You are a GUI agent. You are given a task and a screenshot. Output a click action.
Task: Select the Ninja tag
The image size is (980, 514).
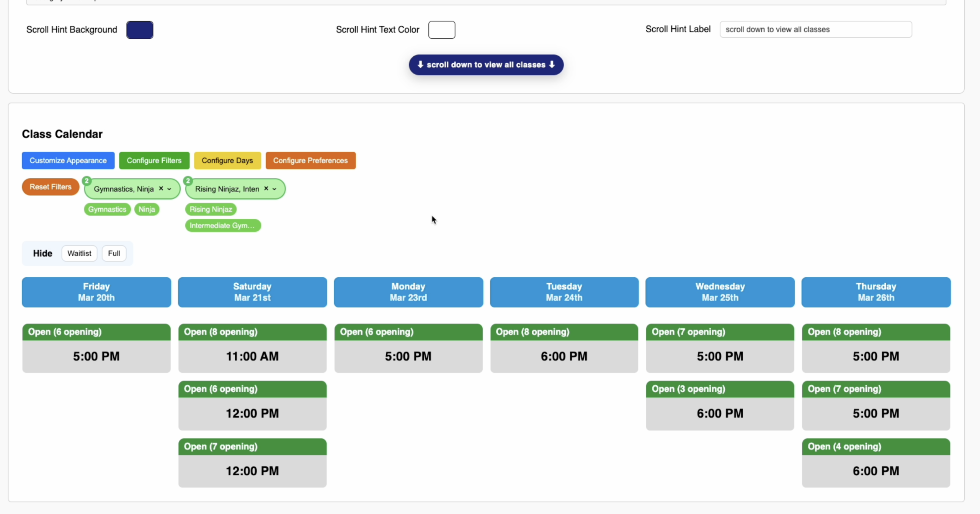(147, 209)
